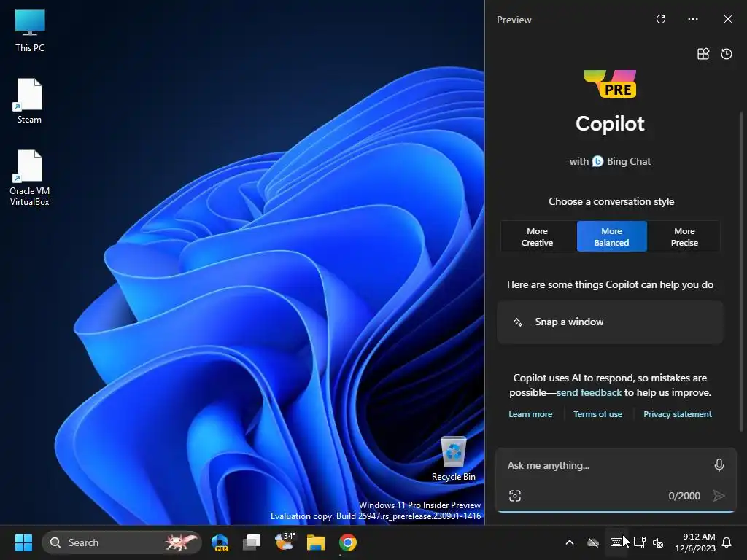The image size is (747, 560).
Task: Open the Privacy statement link
Action: (678, 414)
